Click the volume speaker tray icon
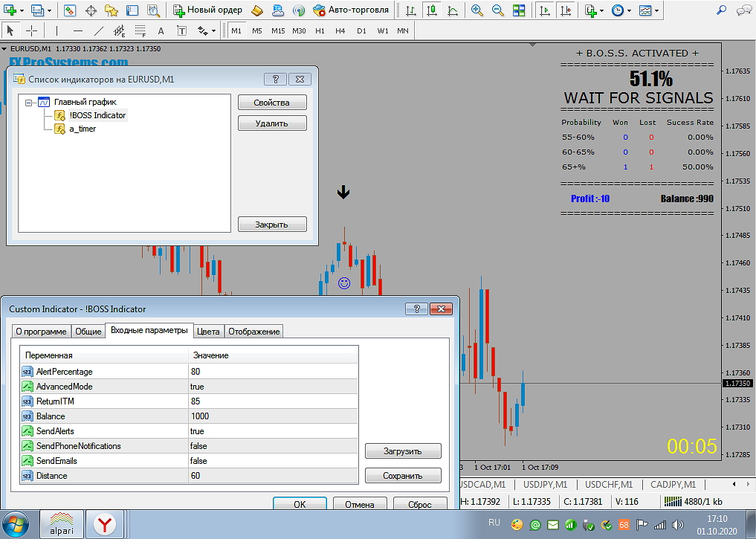This screenshot has width=756, height=539. [x=677, y=525]
